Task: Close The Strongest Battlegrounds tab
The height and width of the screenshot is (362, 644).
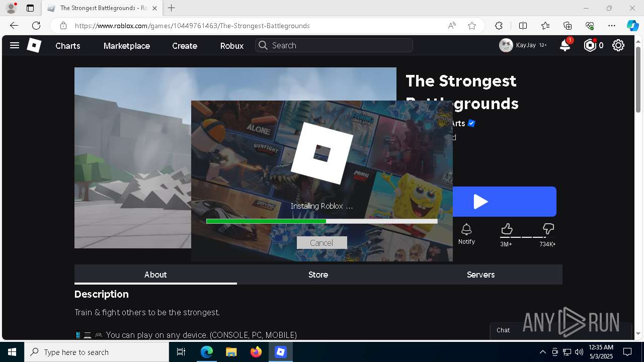Action: point(154,8)
